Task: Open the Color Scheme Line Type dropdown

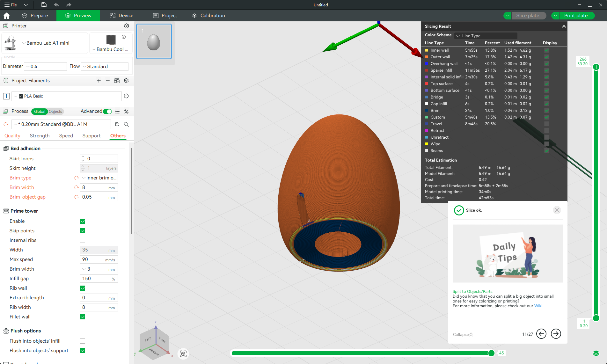Action: pos(486,36)
